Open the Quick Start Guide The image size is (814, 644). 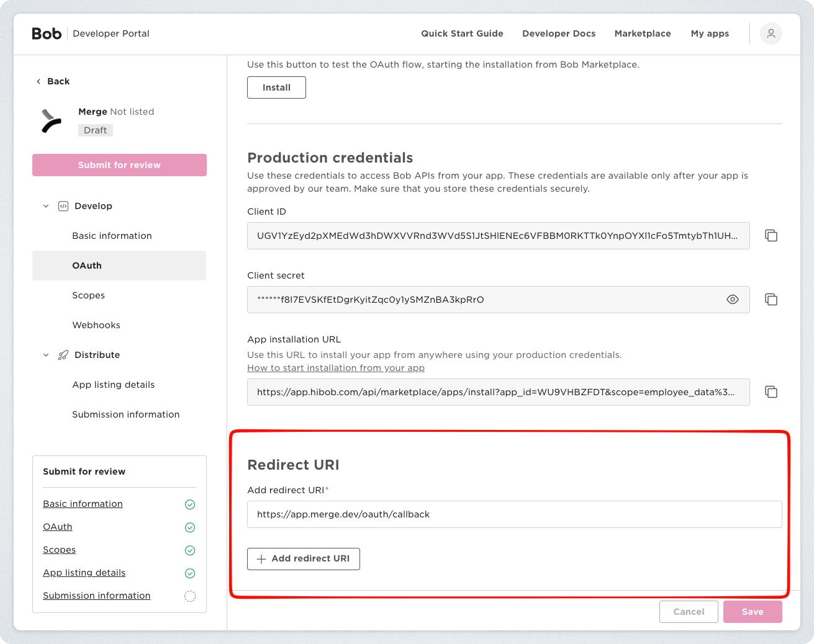(x=462, y=34)
